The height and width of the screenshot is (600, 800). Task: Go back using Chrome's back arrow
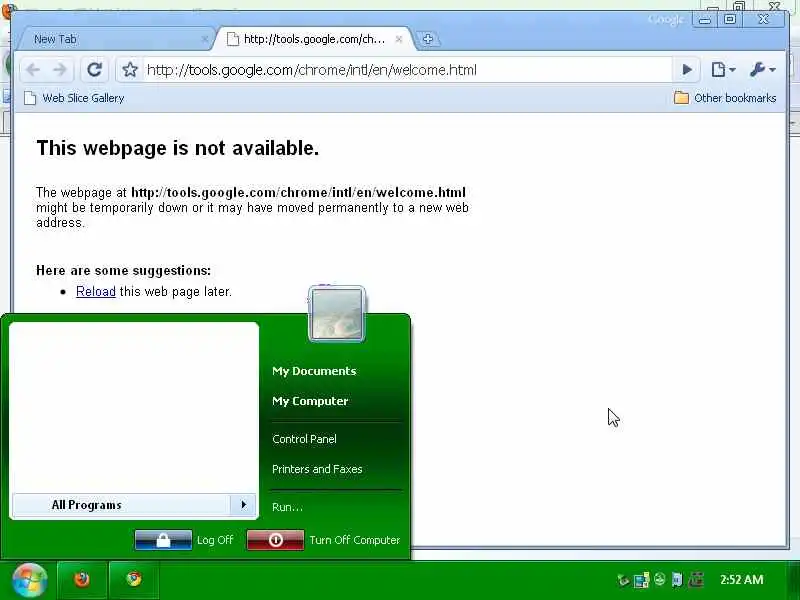tap(33, 69)
